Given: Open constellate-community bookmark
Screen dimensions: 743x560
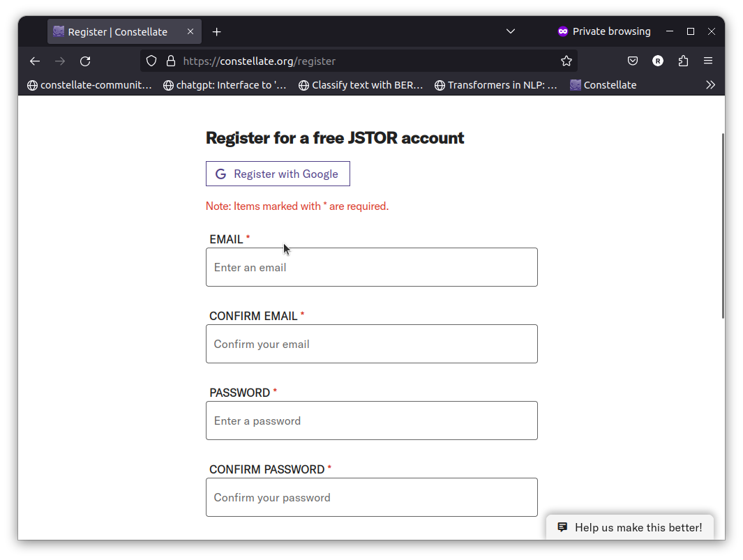Looking at the screenshot, I should coord(89,85).
